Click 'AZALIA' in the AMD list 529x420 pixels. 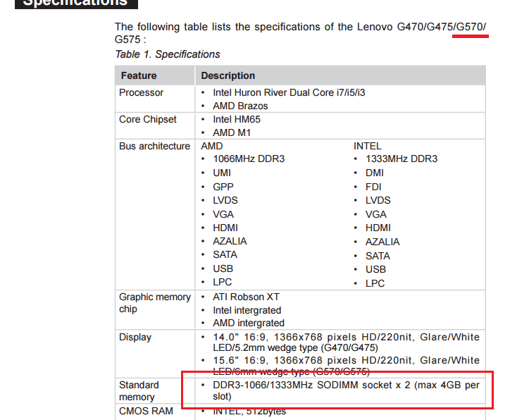(230, 242)
